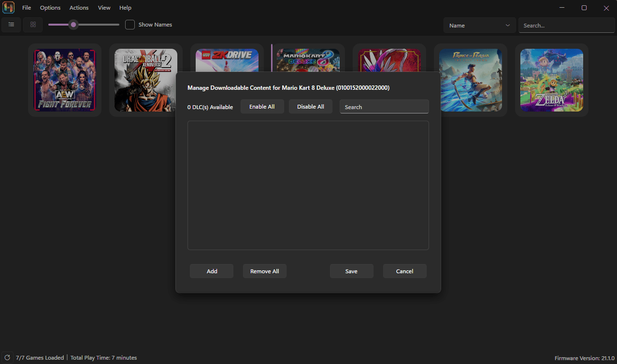Click '7/7 Games Loaded' status text
This screenshot has width=617, height=364.
coord(40,358)
